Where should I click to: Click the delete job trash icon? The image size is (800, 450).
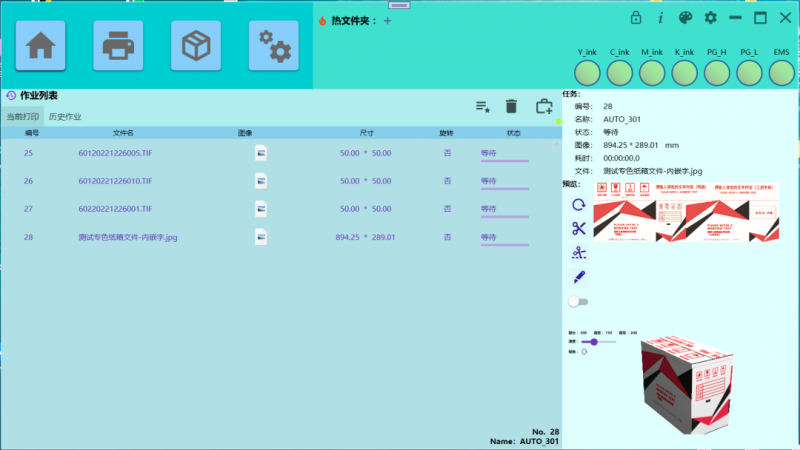(511, 106)
